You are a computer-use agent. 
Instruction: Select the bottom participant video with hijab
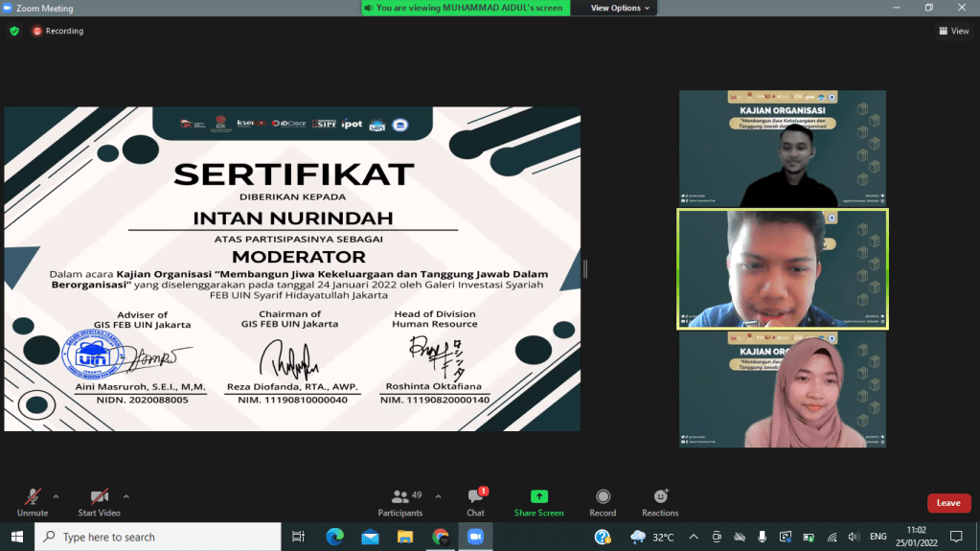(x=782, y=389)
